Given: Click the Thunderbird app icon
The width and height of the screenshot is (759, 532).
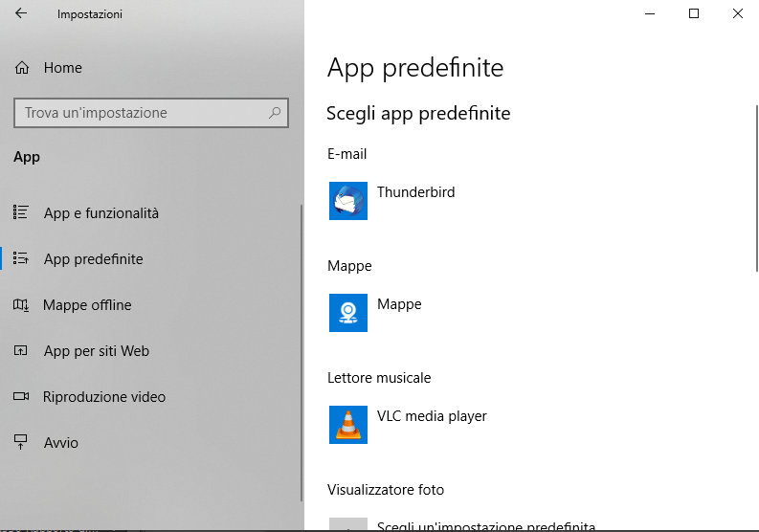Looking at the screenshot, I should [x=348, y=201].
